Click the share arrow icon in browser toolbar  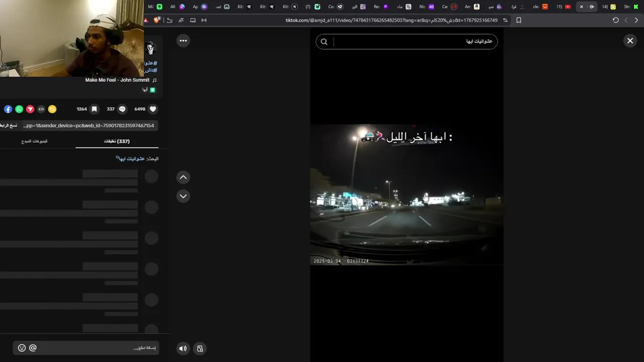pyautogui.click(x=170, y=20)
